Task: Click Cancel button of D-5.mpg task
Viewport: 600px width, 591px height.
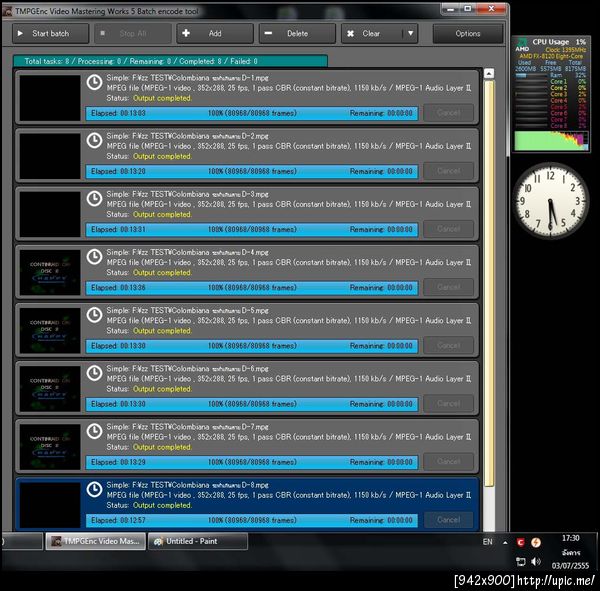Action: point(448,346)
